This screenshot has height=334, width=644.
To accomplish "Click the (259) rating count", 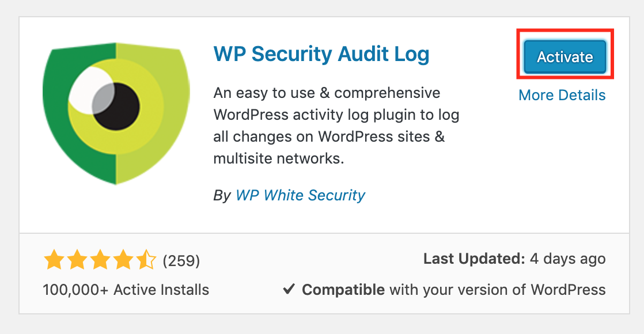I will click(181, 260).
